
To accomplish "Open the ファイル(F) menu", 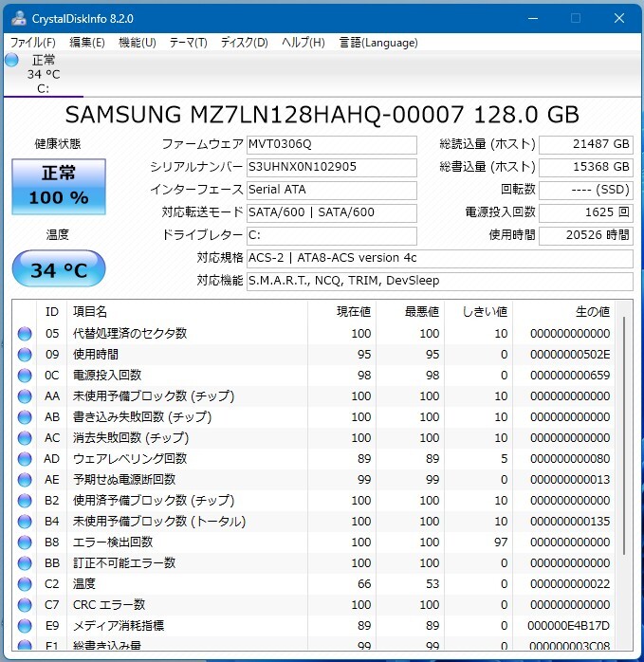I will click(32, 43).
